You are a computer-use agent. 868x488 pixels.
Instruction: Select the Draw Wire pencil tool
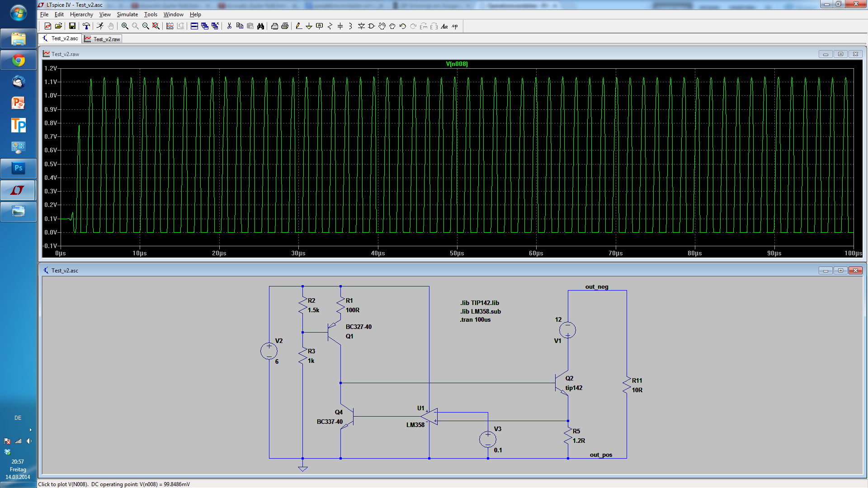tap(298, 26)
